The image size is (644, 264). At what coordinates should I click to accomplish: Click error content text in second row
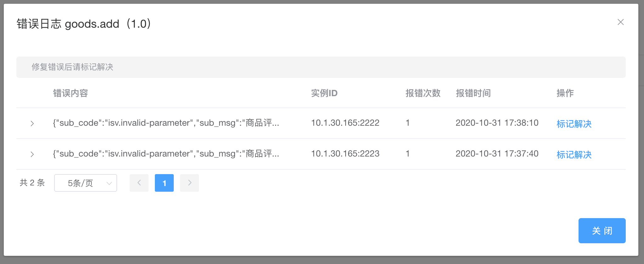click(166, 154)
